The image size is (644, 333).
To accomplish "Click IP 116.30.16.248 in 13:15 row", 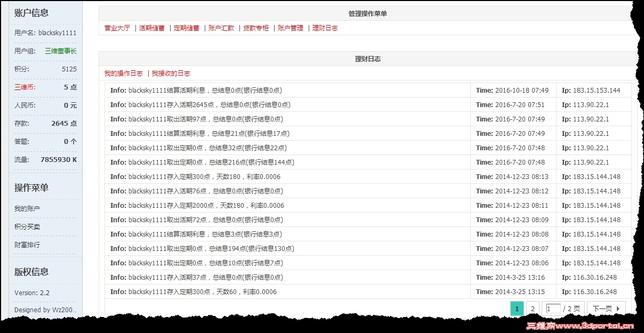I will click(x=595, y=292).
